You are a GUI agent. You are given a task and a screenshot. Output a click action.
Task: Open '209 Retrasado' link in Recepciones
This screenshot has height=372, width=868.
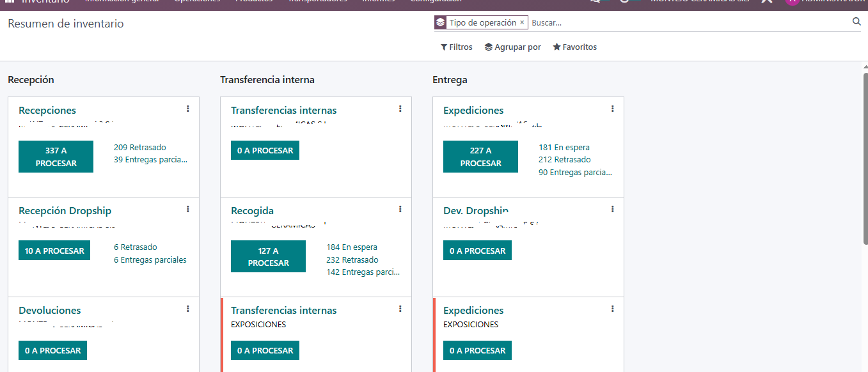(139, 148)
